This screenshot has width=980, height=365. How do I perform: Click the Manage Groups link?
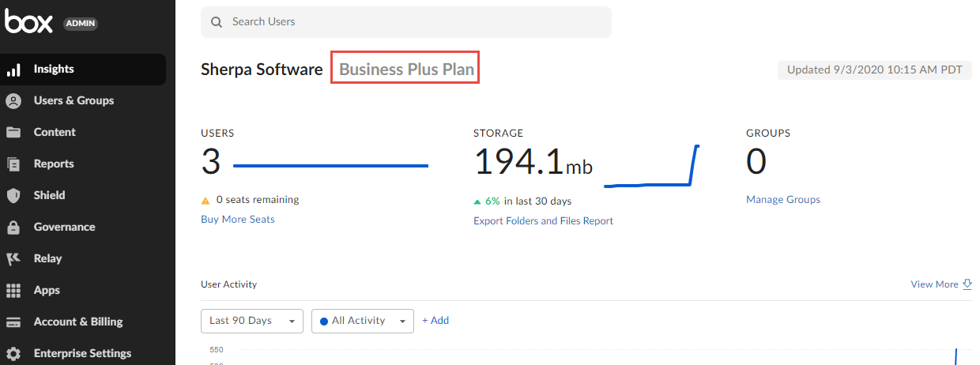782,200
